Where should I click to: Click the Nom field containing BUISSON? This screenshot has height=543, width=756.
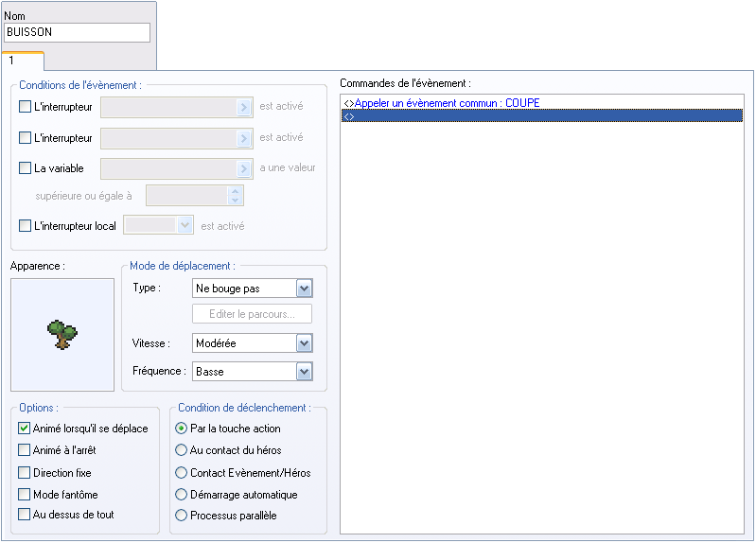[x=78, y=32]
